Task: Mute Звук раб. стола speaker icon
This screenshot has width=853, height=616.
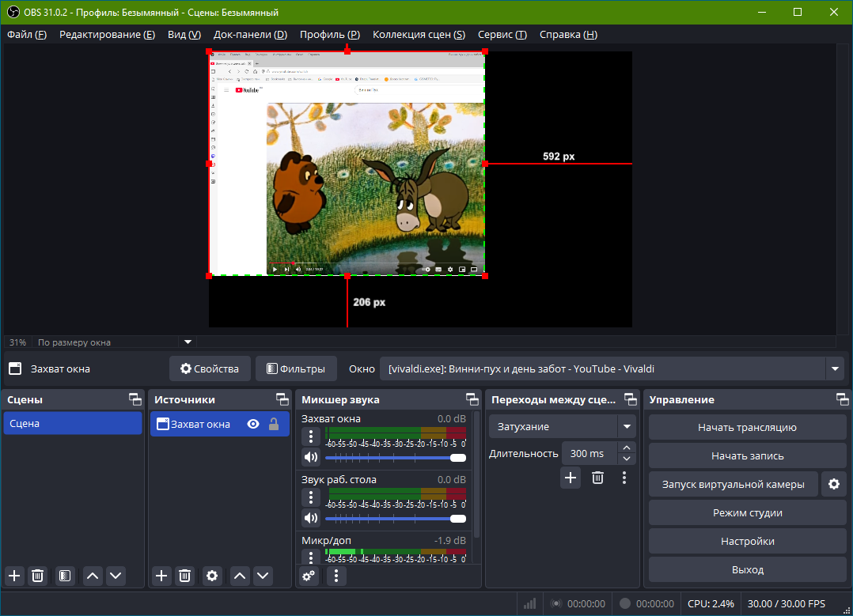Action: coord(311,518)
